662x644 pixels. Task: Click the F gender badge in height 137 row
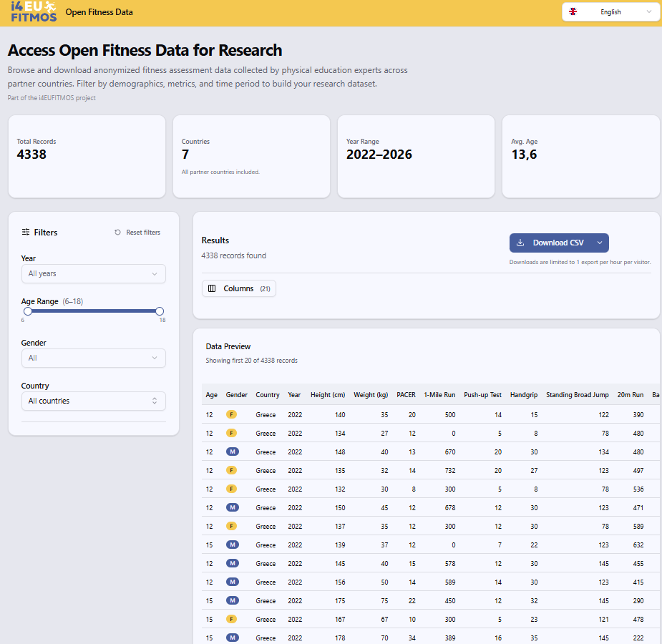pos(231,526)
